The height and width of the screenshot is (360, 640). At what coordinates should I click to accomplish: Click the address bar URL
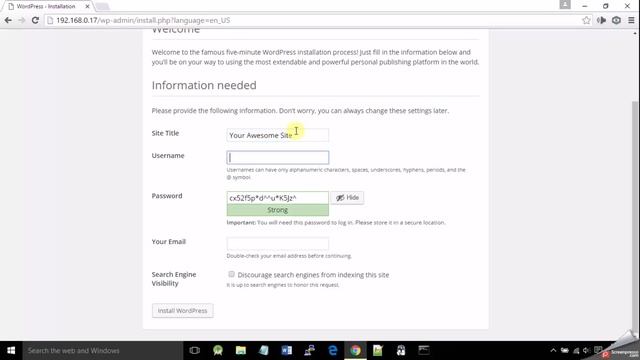pyautogui.click(x=143, y=20)
